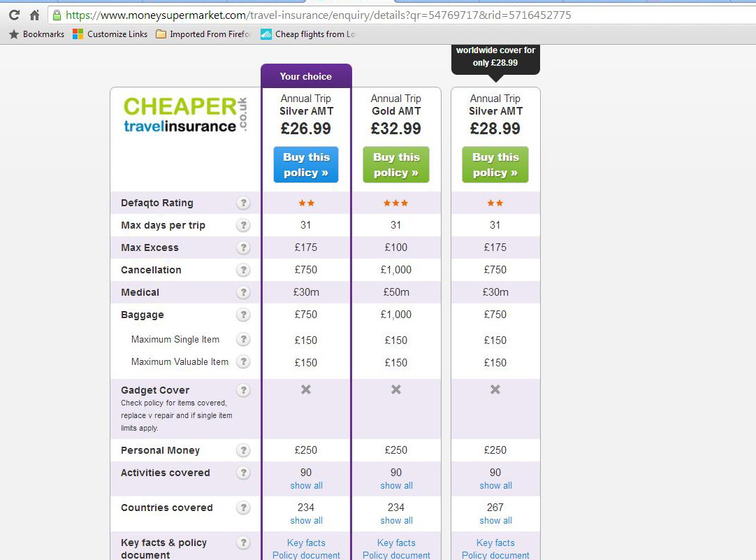Click the green padlock security icon
The width and height of the screenshot is (756, 560).
tap(57, 15)
